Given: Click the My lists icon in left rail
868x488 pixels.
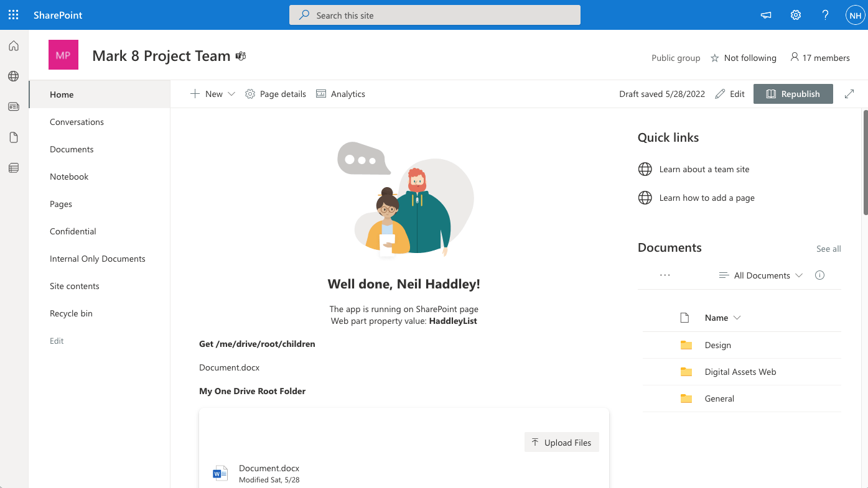Looking at the screenshot, I should point(14,168).
